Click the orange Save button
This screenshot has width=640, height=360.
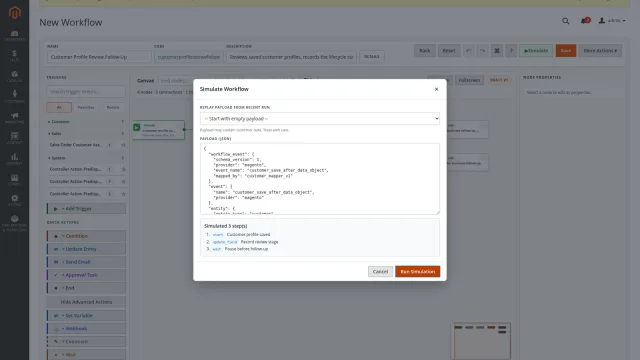click(x=566, y=51)
